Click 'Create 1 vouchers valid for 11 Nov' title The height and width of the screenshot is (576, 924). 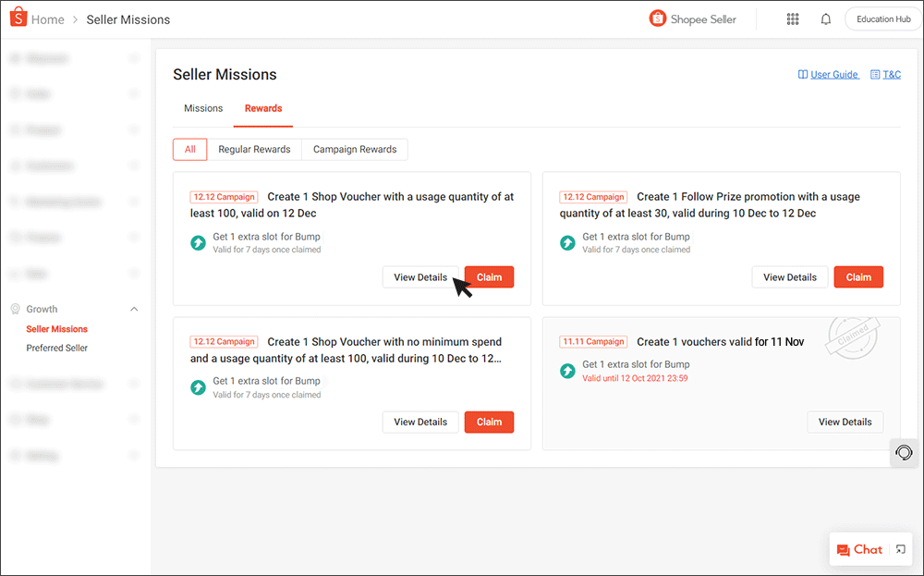720,342
